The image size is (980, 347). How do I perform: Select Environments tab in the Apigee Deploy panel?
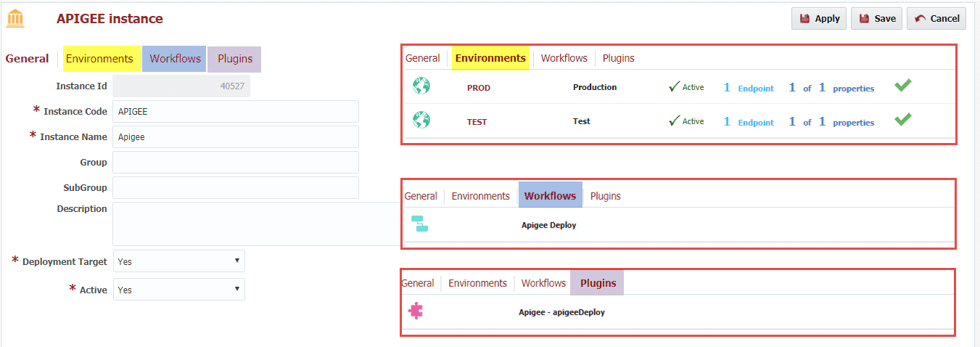coord(481,196)
